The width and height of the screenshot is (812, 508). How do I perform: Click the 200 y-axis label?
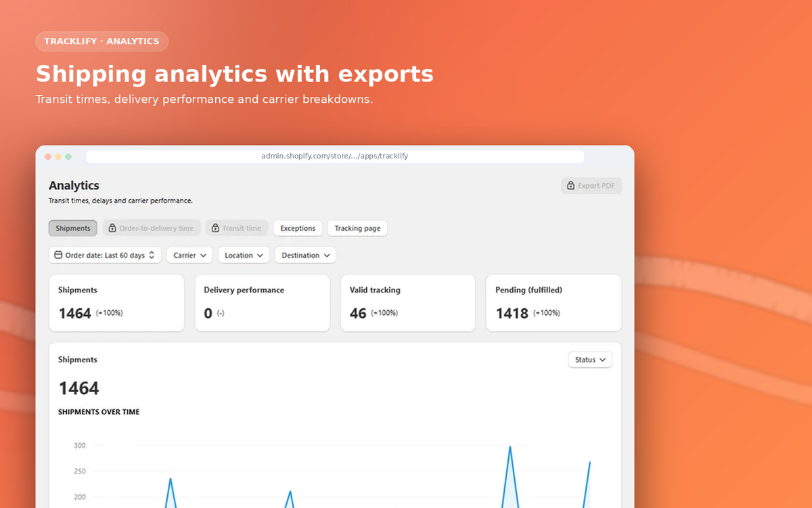(79, 497)
